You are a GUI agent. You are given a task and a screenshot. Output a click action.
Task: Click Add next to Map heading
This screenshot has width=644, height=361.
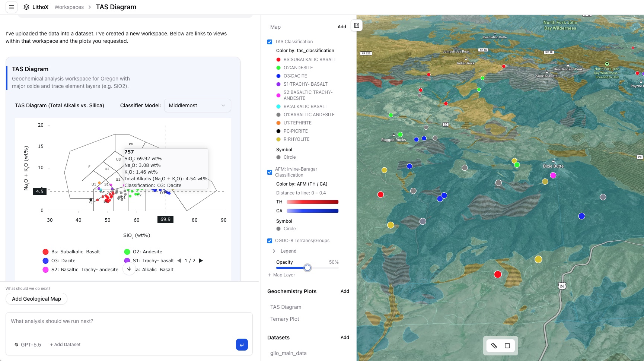pyautogui.click(x=342, y=27)
